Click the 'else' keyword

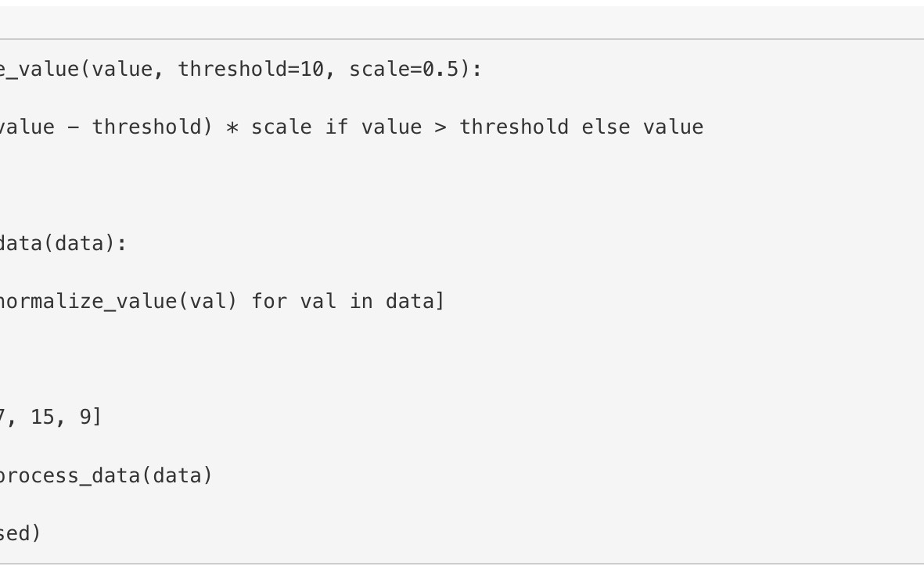(606, 127)
